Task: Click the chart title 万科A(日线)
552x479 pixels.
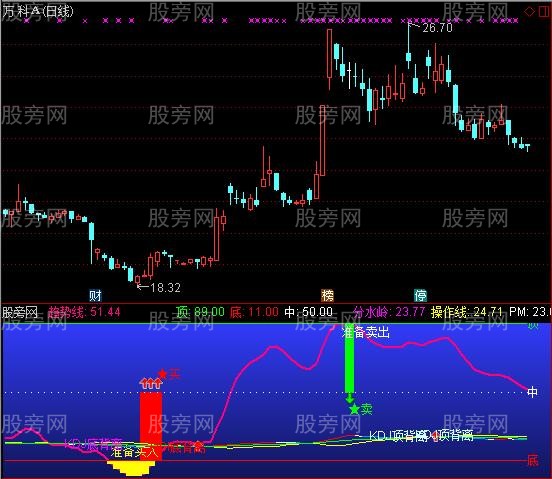Action: tap(38, 12)
